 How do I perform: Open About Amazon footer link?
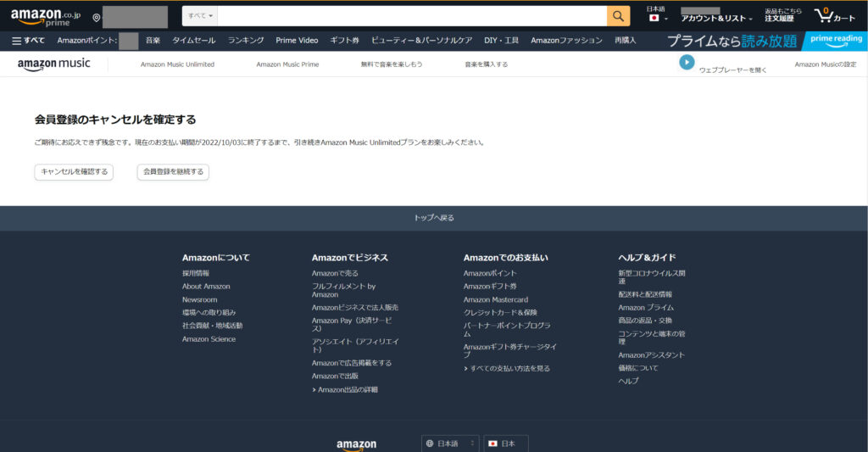click(x=206, y=287)
